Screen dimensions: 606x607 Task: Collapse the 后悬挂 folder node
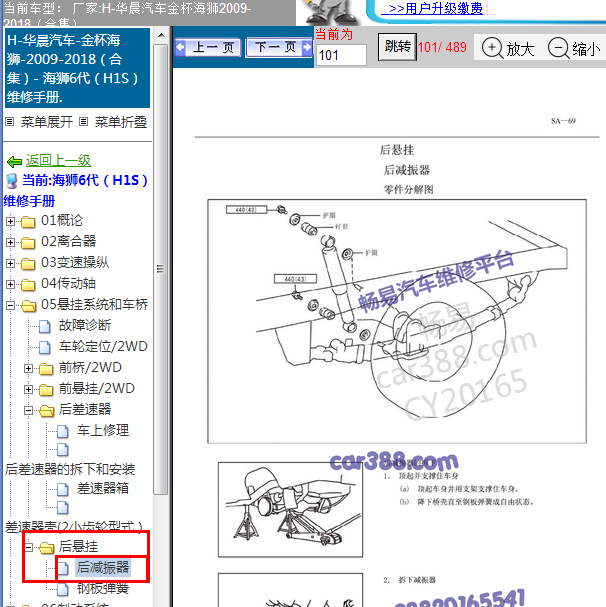pyautogui.click(x=28, y=547)
